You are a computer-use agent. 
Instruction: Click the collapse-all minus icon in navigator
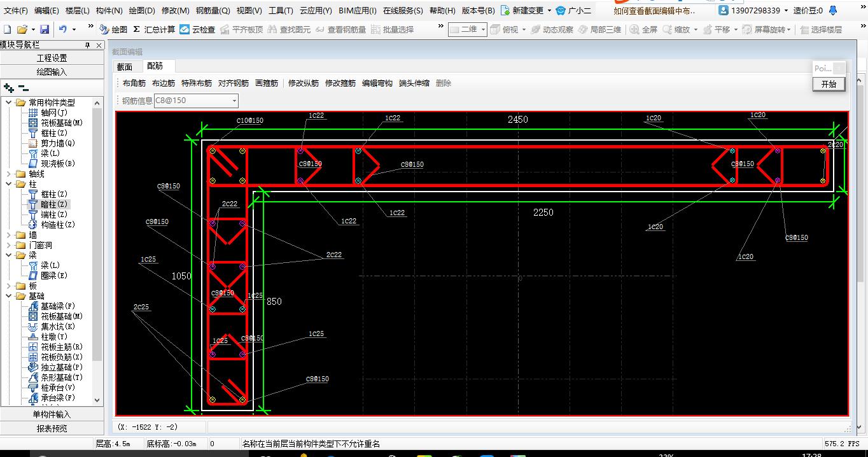pos(24,88)
